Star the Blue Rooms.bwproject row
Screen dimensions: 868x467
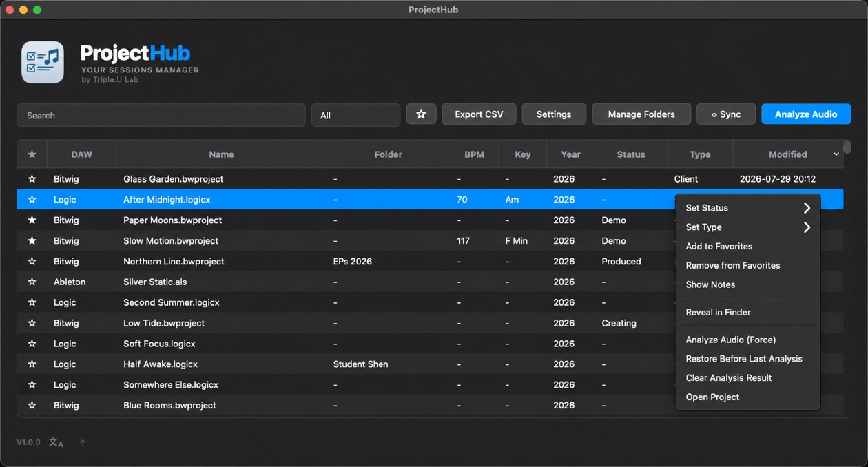tap(32, 406)
